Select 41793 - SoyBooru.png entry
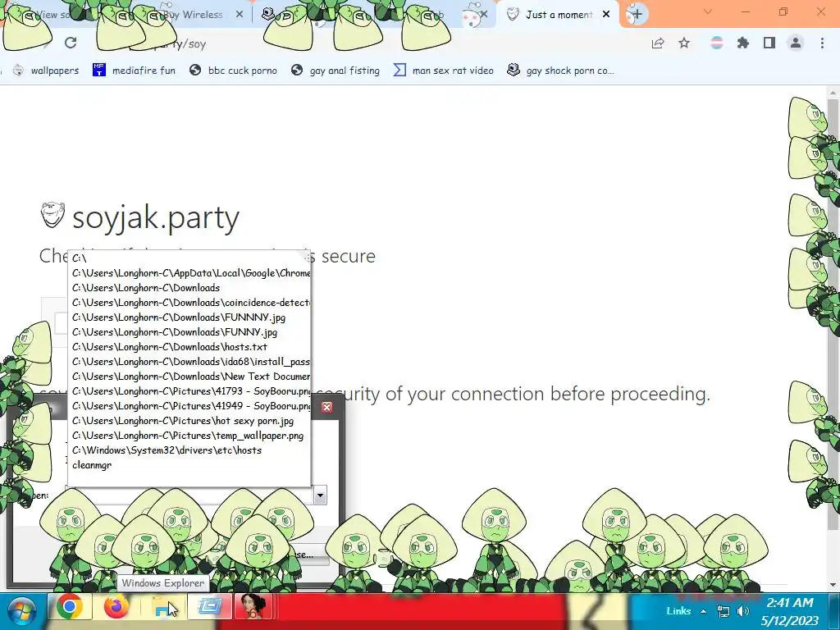840x630 pixels. pos(189,391)
